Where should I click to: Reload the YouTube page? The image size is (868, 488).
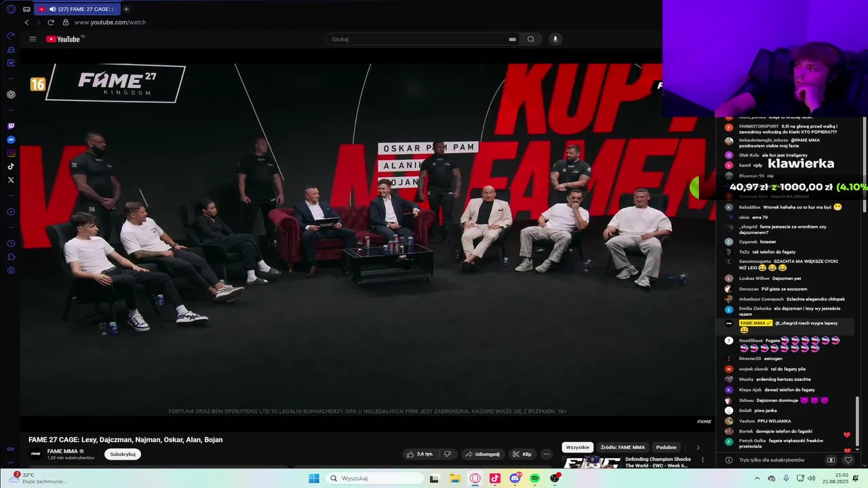point(50,22)
